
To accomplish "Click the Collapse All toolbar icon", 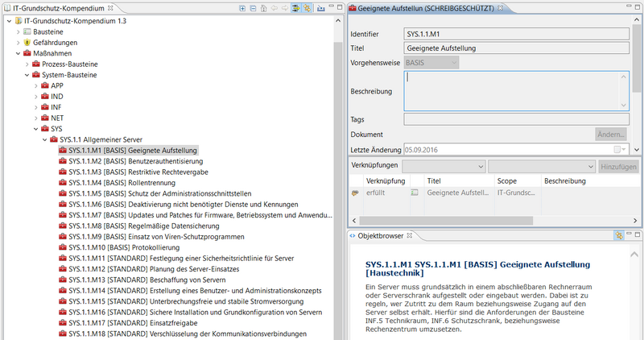I will click(x=253, y=8).
